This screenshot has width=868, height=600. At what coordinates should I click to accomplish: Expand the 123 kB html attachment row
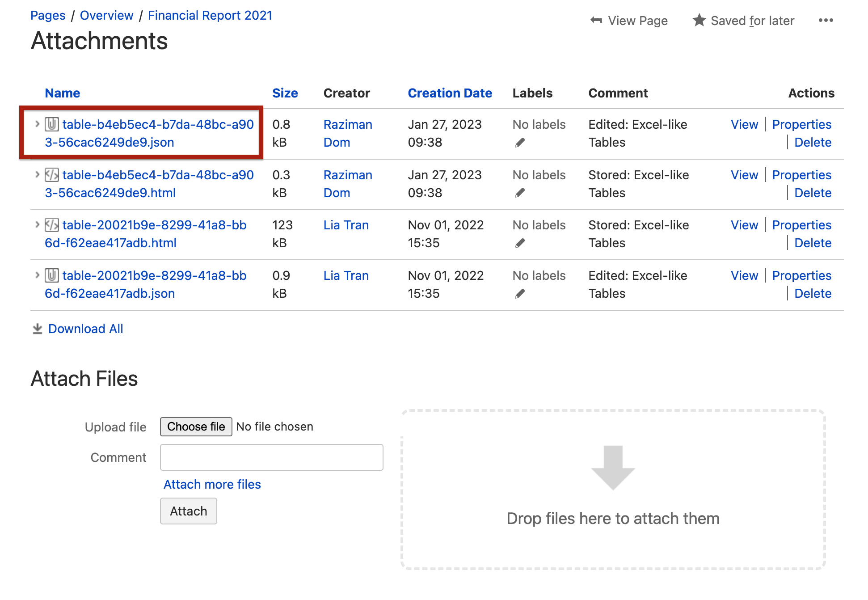click(38, 224)
